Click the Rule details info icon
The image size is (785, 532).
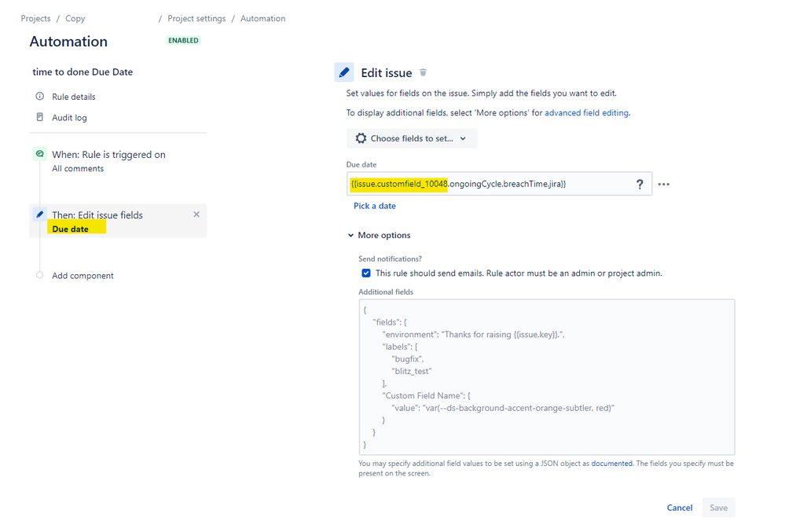click(x=39, y=96)
